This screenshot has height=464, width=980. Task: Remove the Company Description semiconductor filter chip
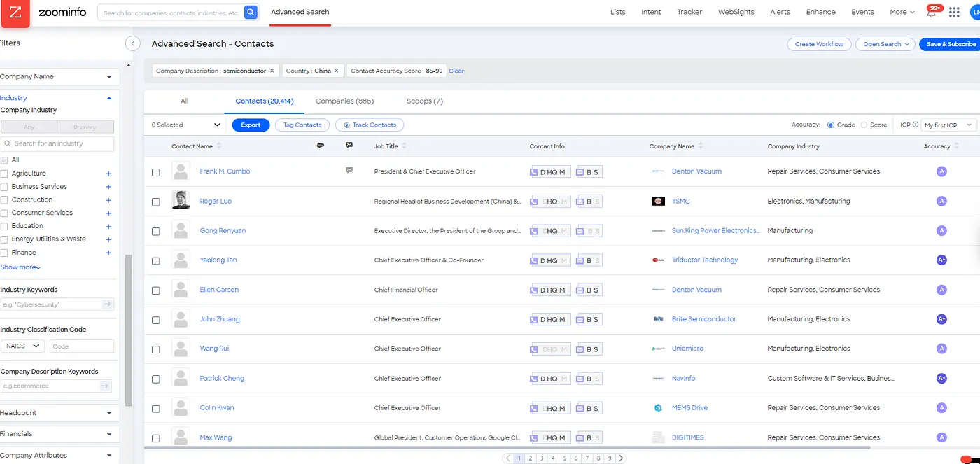coord(272,71)
